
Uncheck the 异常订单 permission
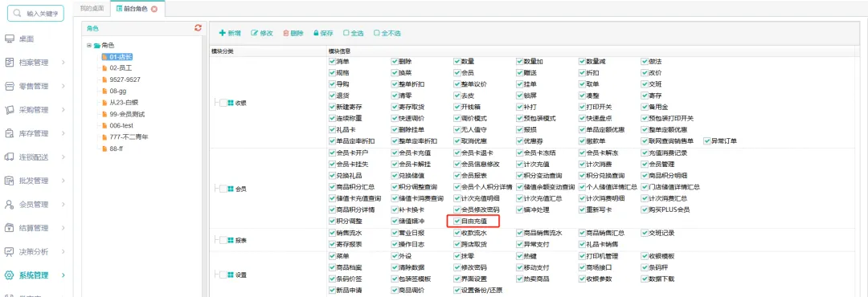[707, 141]
